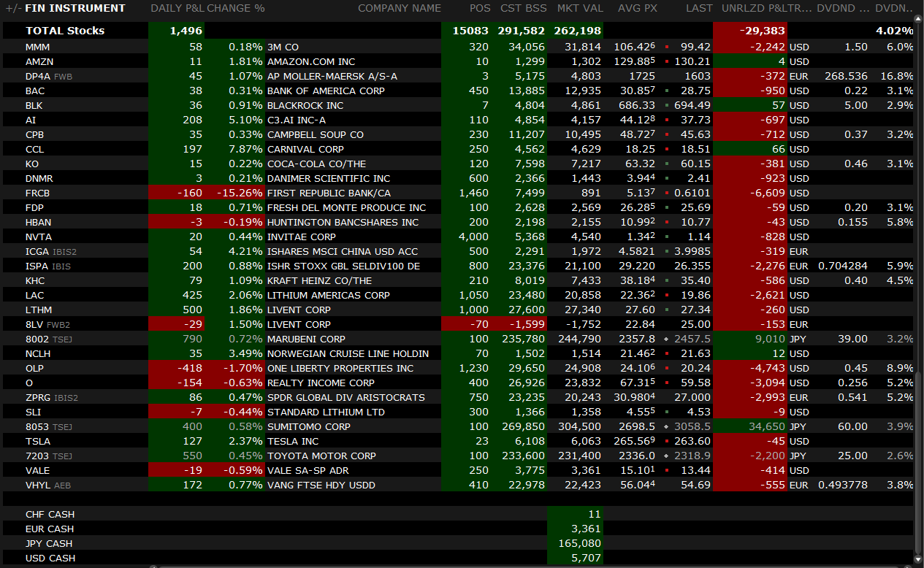
Task: Click the green tick dot on the KO row
Action: (667, 164)
